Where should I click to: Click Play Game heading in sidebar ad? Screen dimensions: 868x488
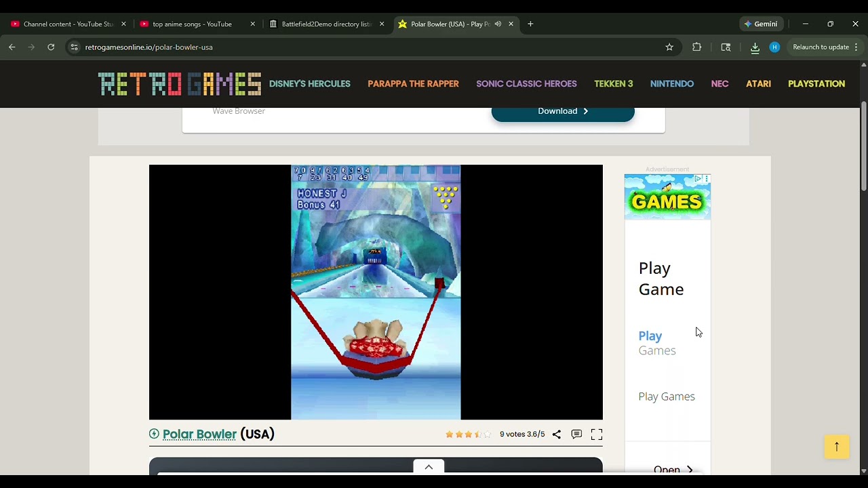tap(661, 279)
